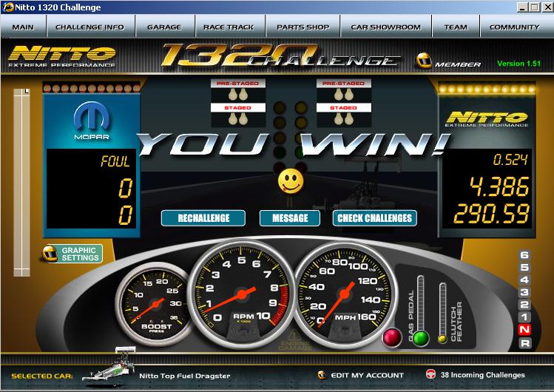Image resolution: width=554 pixels, height=392 pixels.
Task: Visit the CAR SHOWROOM tab
Action: point(386,27)
